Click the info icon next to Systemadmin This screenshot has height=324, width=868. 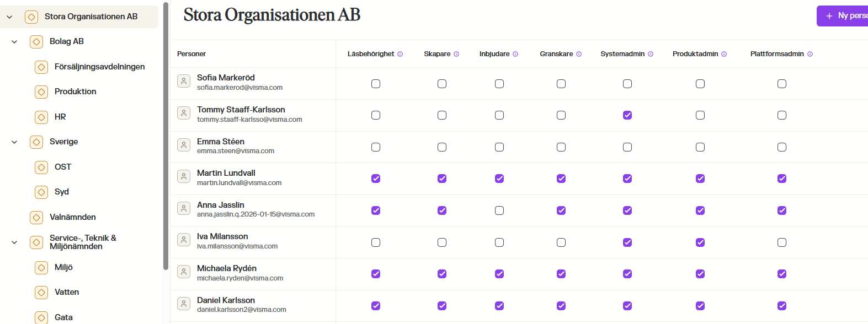[x=651, y=54]
